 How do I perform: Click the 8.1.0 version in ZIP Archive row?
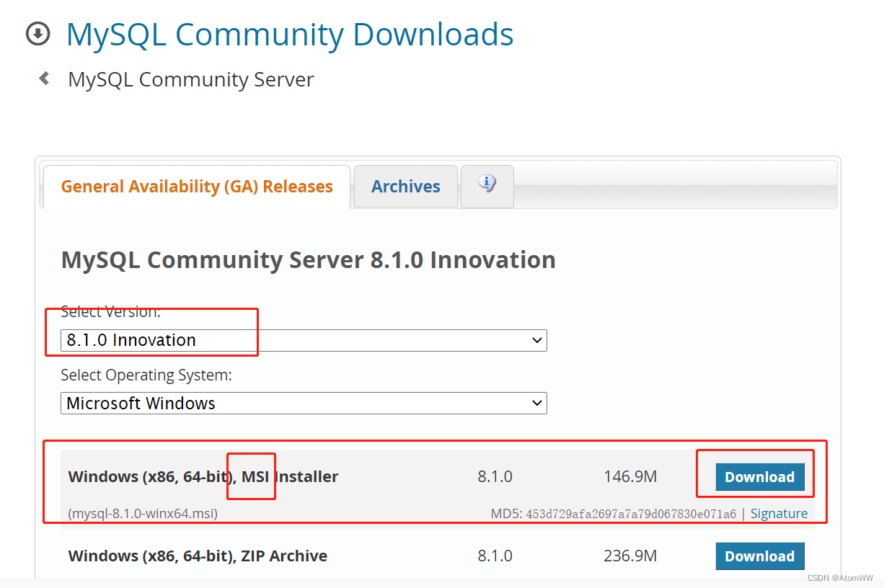(495, 556)
